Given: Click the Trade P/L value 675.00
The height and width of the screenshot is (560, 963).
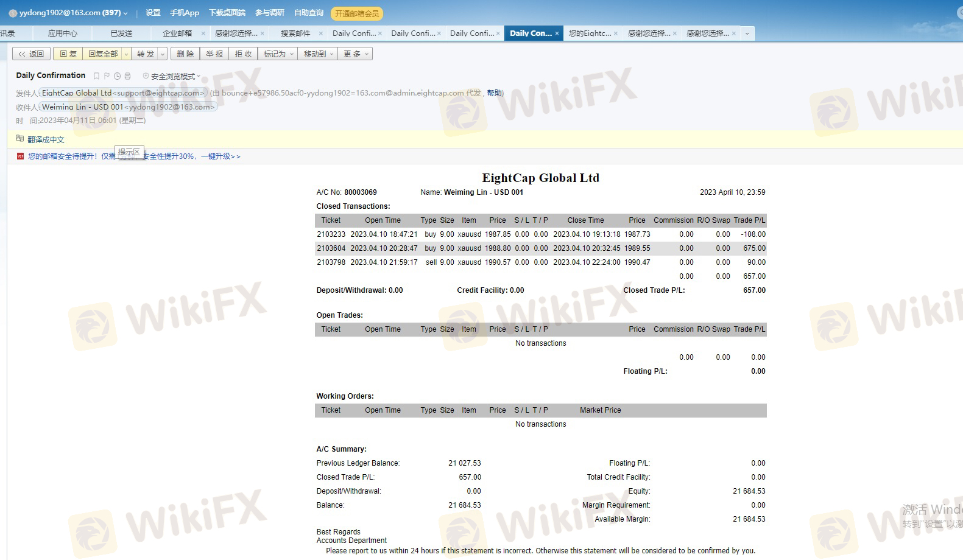Looking at the screenshot, I should coord(755,248).
